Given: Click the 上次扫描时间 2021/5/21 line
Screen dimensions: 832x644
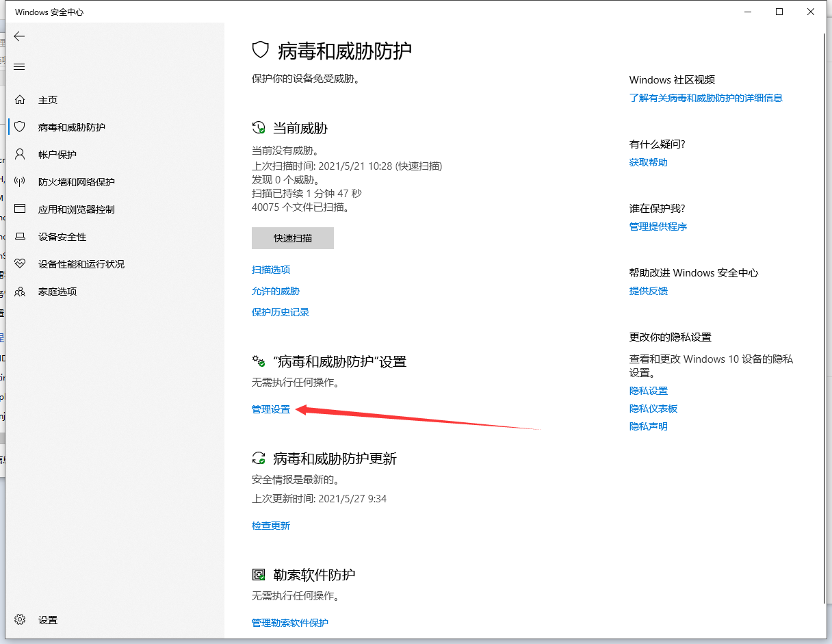Looking at the screenshot, I should pyautogui.click(x=347, y=166).
